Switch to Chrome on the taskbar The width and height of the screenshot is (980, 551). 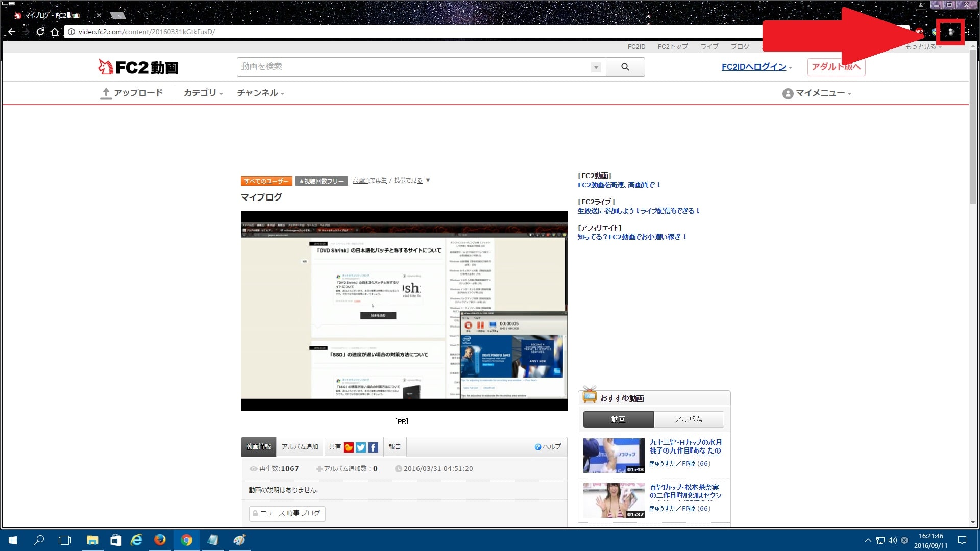186,540
